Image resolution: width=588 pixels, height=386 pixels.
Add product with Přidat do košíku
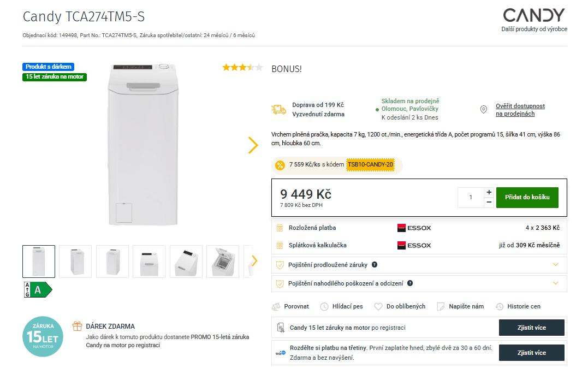click(x=527, y=197)
